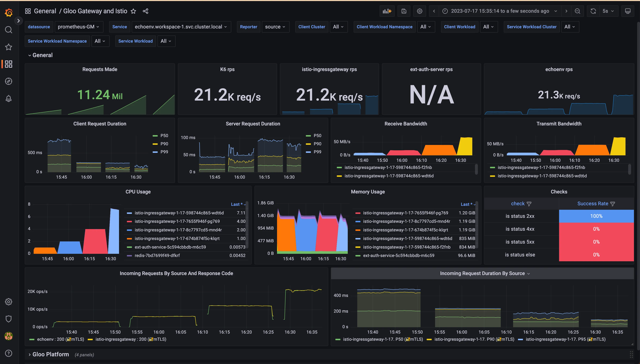This screenshot has height=364, width=640.
Task: Open the Grafana home logo
Action: point(9,12)
